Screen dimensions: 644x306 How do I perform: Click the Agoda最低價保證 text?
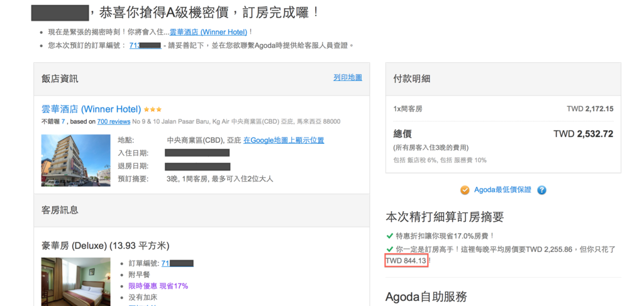coord(502,190)
